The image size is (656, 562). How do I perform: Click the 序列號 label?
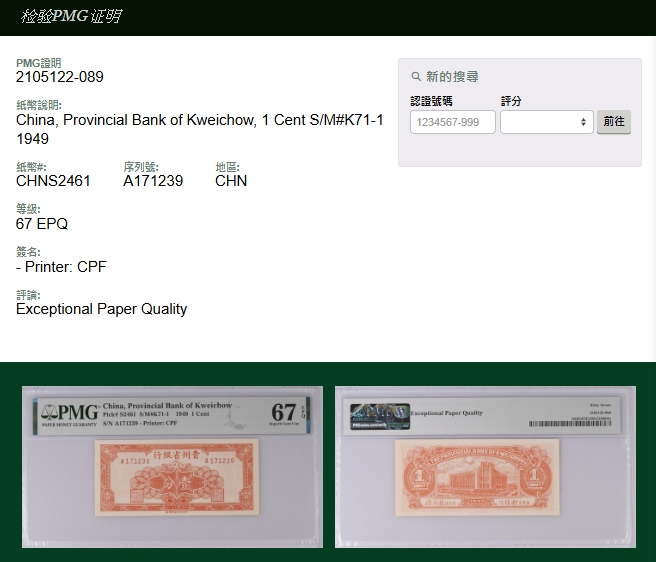(141, 167)
